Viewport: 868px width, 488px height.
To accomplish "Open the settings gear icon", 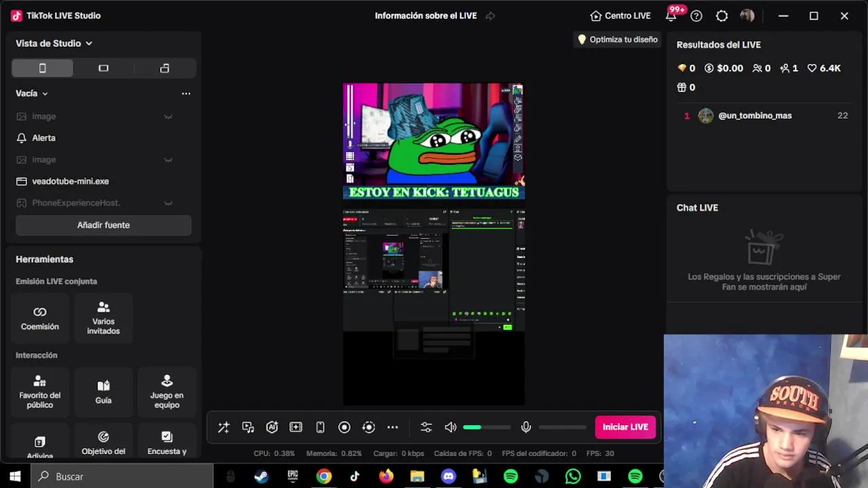I will click(x=722, y=16).
